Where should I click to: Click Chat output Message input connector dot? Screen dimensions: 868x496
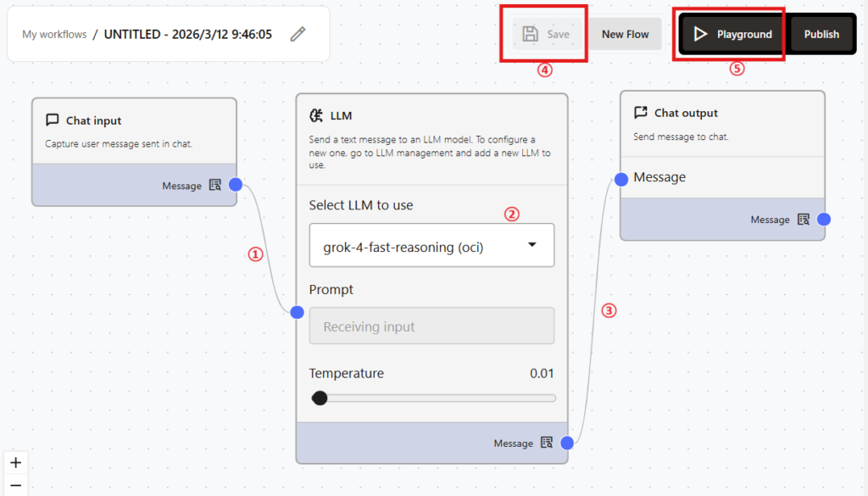[620, 178]
